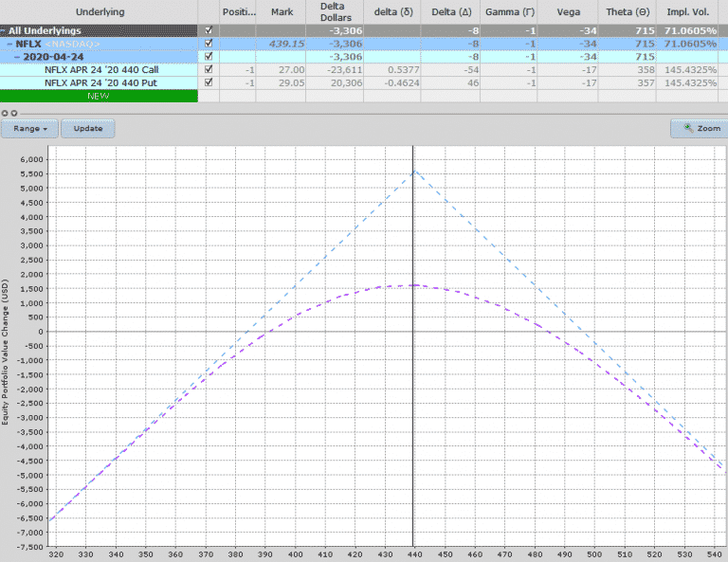Click the panel collapse circles icon
728x562 pixels.
(x=7, y=114)
